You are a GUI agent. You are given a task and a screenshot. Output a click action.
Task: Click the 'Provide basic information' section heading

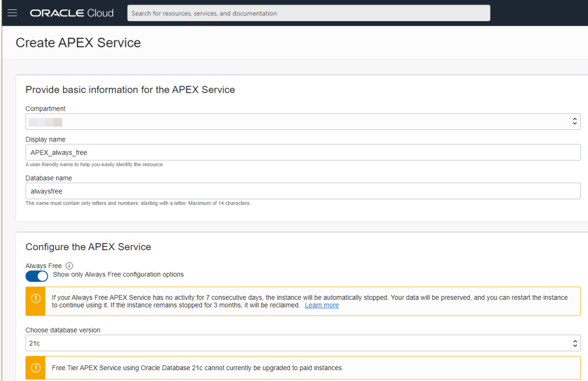[x=130, y=90]
